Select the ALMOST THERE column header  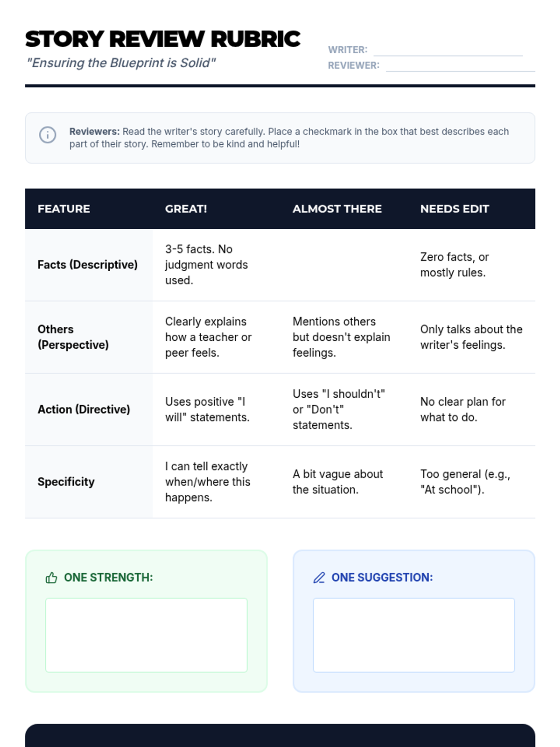[x=337, y=209]
